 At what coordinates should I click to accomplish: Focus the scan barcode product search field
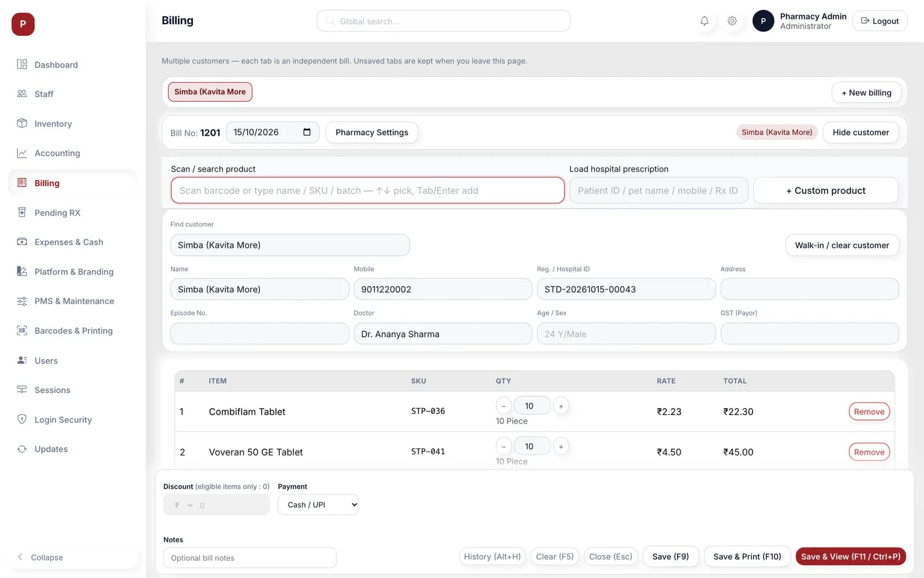coord(367,191)
